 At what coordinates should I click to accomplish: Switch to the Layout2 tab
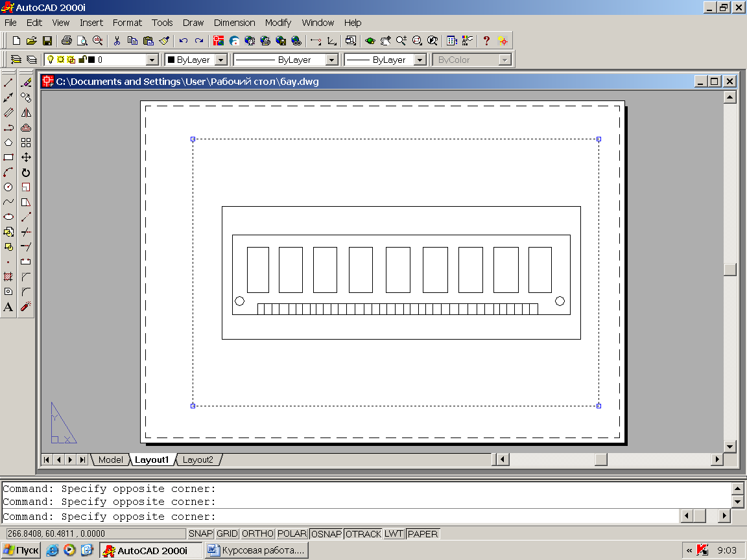pos(198,460)
